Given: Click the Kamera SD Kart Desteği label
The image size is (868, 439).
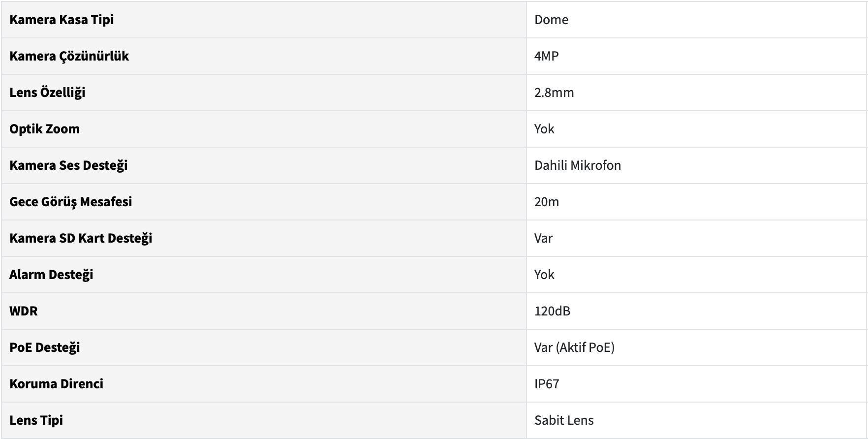Looking at the screenshot, I should pyautogui.click(x=81, y=238).
